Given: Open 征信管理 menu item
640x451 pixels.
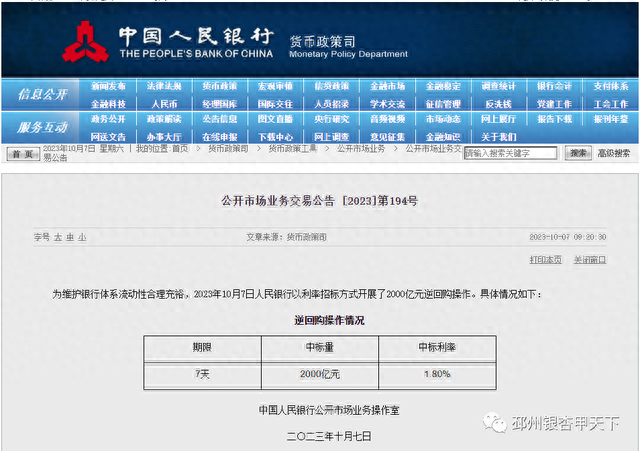Looking at the screenshot, I should point(443,104).
